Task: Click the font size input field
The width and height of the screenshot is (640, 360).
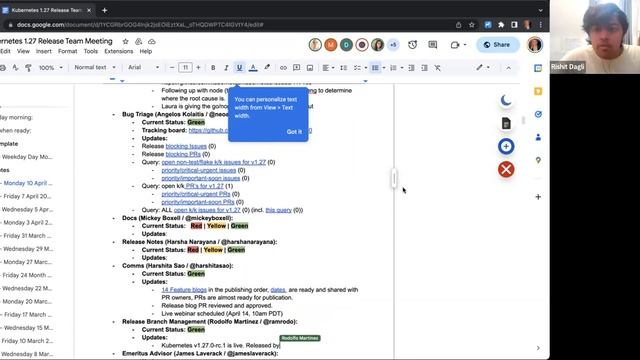Action: pos(185,68)
